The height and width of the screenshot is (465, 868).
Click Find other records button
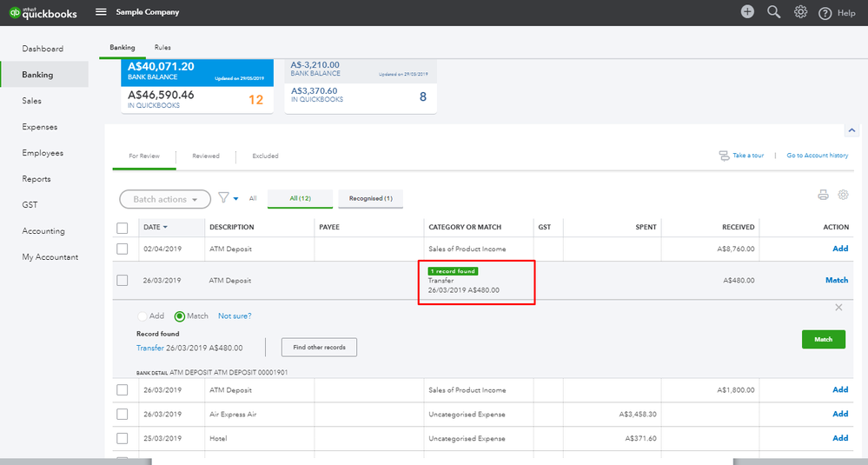click(x=319, y=348)
